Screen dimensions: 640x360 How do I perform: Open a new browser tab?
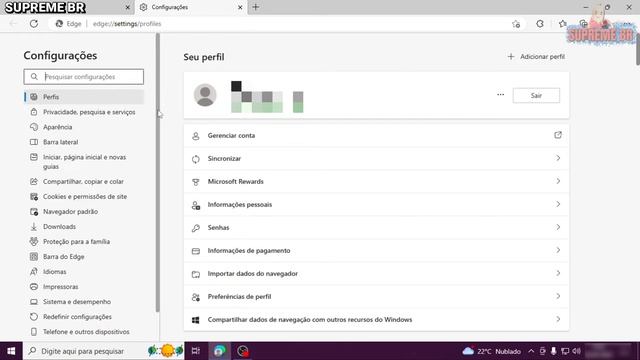[x=256, y=7]
